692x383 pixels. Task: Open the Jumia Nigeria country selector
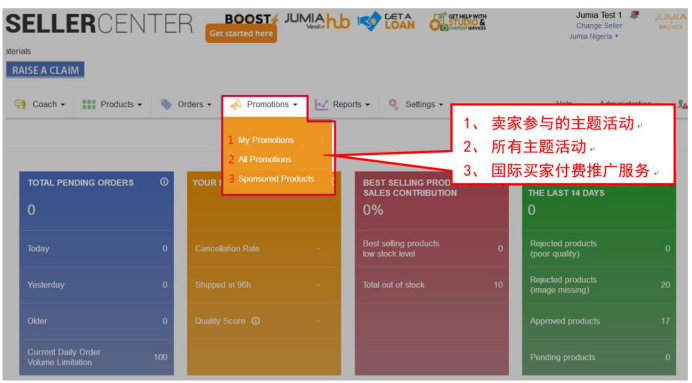pyautogui.click(x=593, y=36)
